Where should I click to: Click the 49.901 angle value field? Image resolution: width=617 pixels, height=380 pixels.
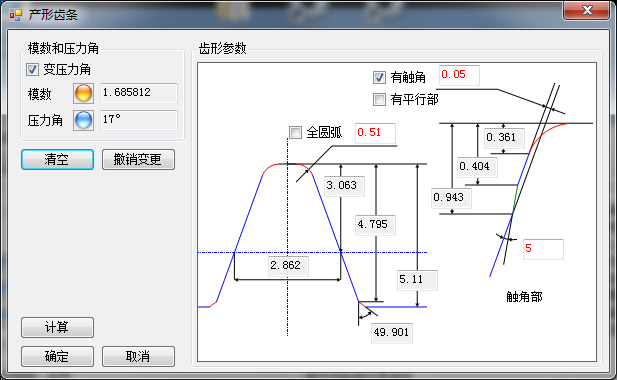(392, 333)
